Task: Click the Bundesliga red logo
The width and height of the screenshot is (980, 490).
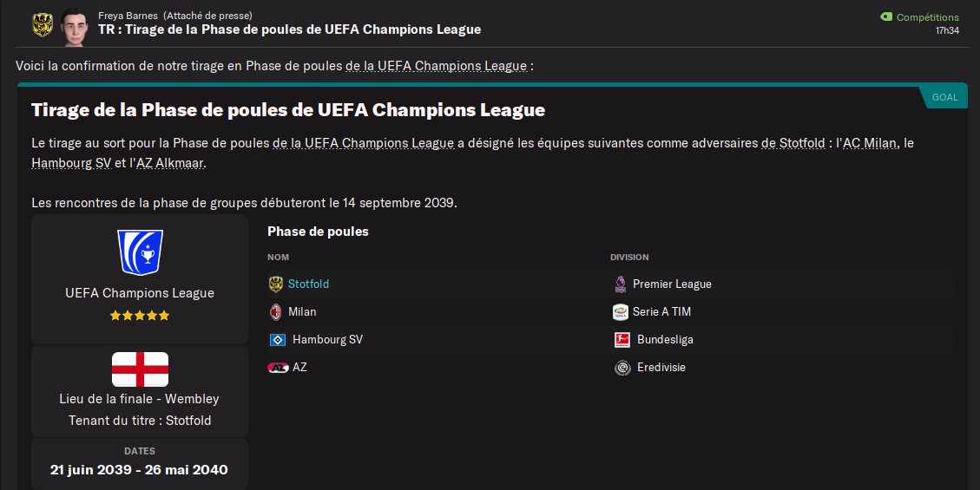Action: tap(622, 340)
